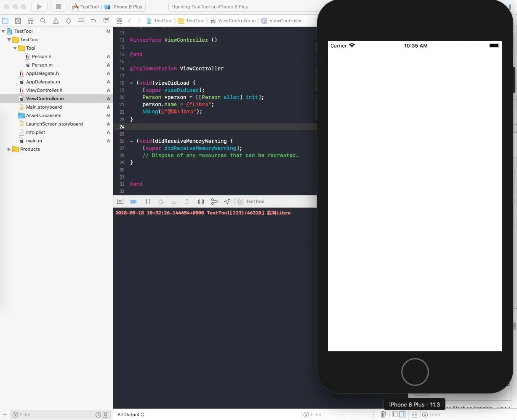This screenshot has width=517, height=420.
Task: Click ViewController.m in jump bar
Action: pyautogui.click(x=233, y=21)
